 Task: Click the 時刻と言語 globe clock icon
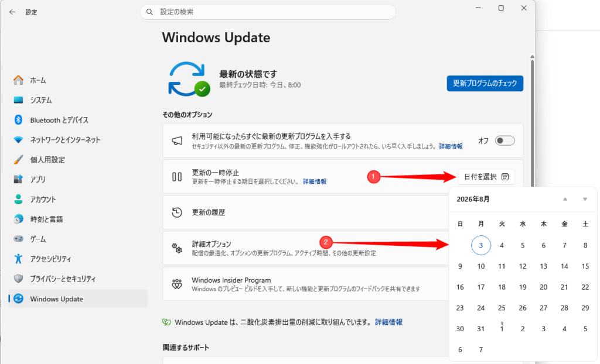coord(18,219)
